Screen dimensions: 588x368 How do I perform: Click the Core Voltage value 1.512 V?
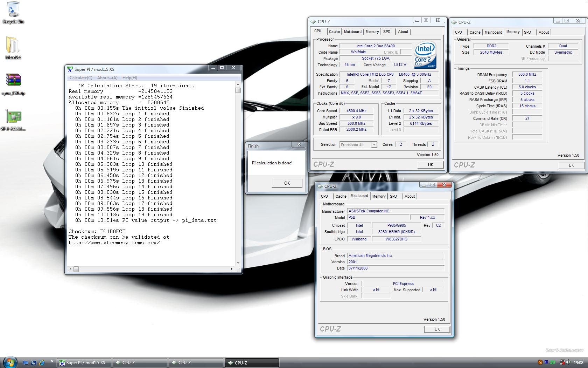click(400, 64)
